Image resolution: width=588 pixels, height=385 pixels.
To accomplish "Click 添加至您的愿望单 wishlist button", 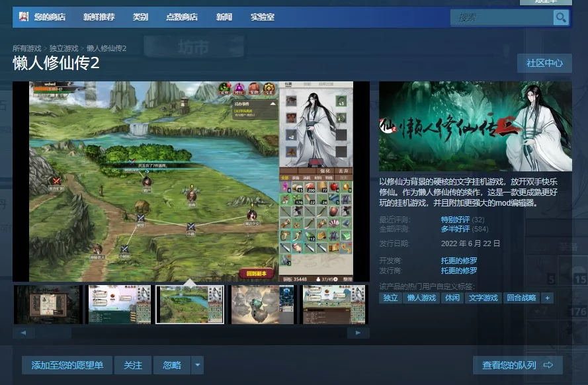I will (67, 365).
